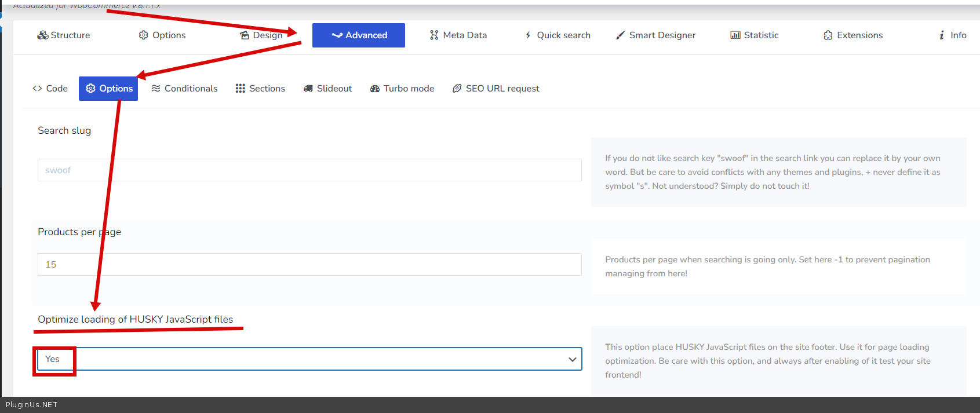Select the Meta Data tab icon

(434, 35)
